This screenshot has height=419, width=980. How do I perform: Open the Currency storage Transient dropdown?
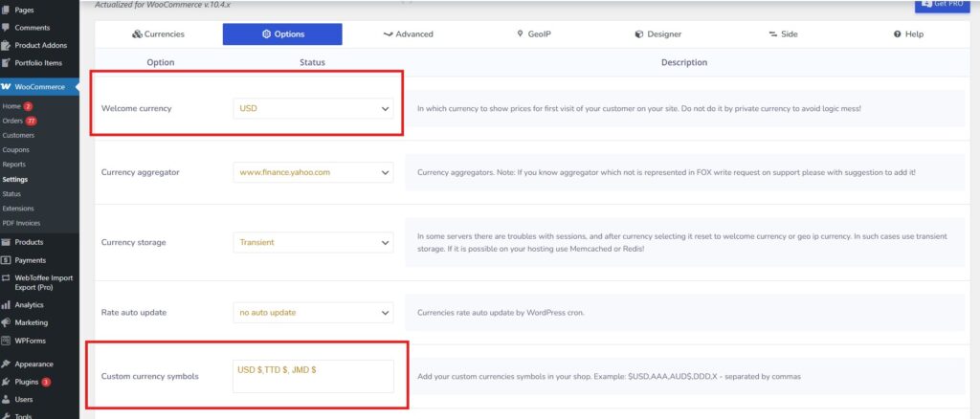click(x=313, y=242)
